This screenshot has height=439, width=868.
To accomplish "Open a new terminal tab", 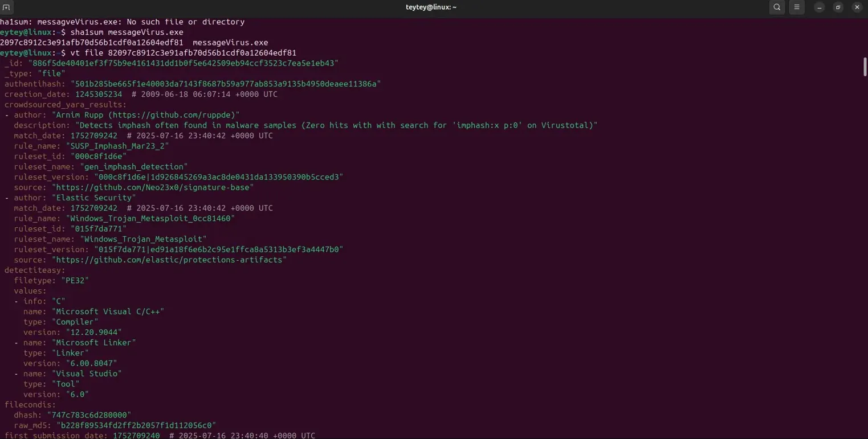I will point(6,7).
